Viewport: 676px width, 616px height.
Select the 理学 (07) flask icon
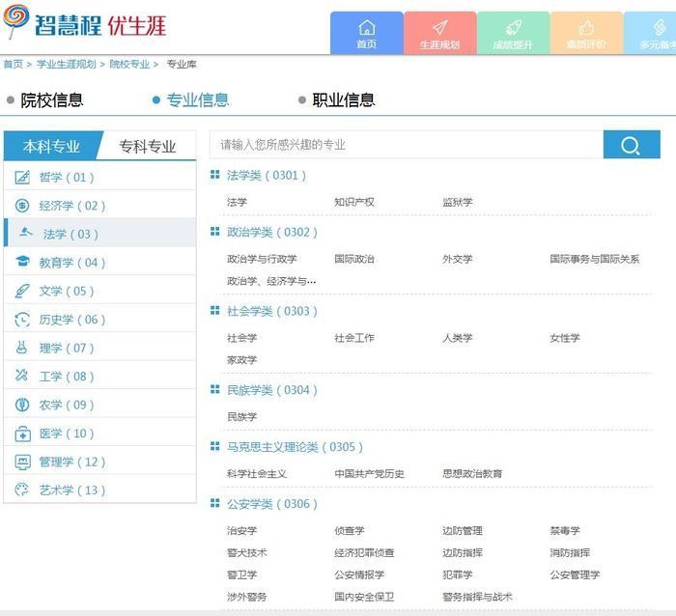pyautogui.click(x=21, y=348)
